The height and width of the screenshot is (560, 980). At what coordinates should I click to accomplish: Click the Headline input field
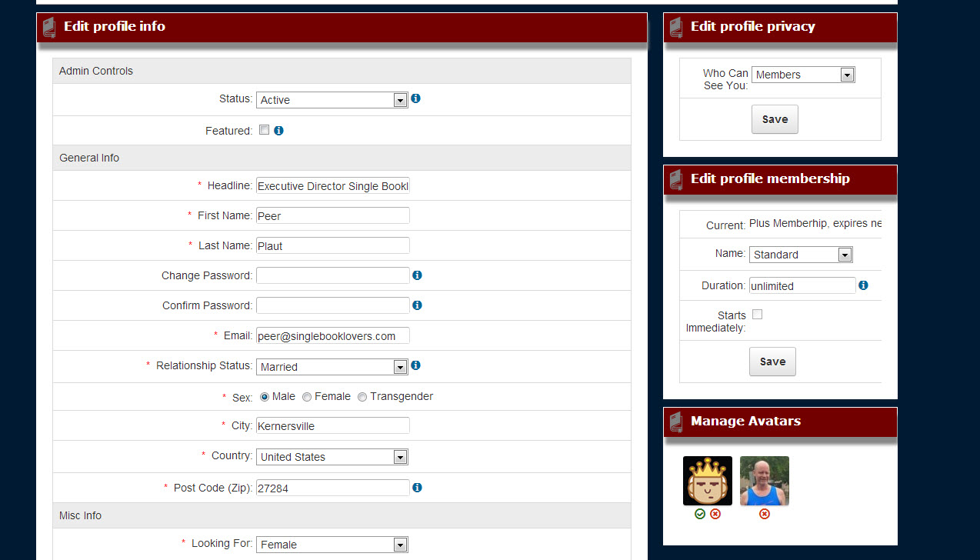pyautogui.click(x=332, y=186)
